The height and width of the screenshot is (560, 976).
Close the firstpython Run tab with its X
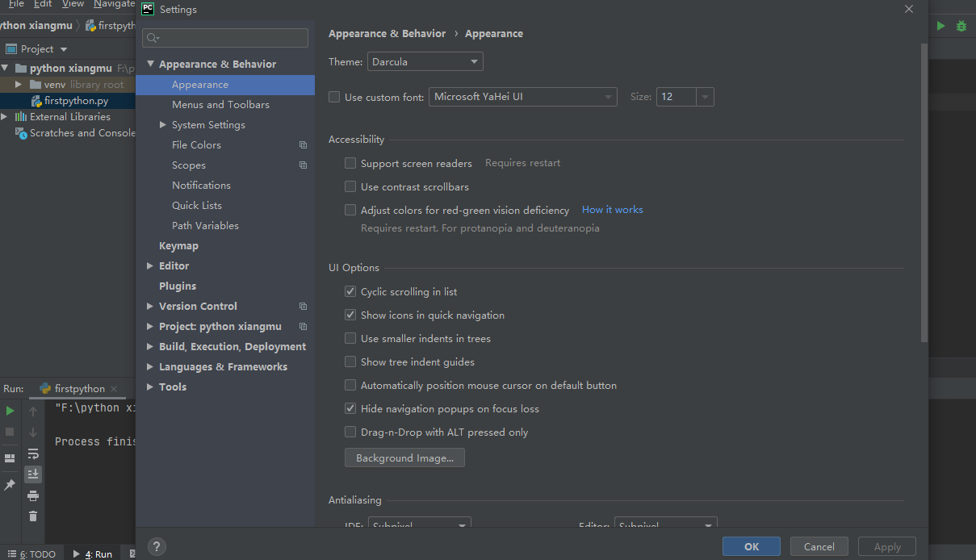(x=113, y=389)
